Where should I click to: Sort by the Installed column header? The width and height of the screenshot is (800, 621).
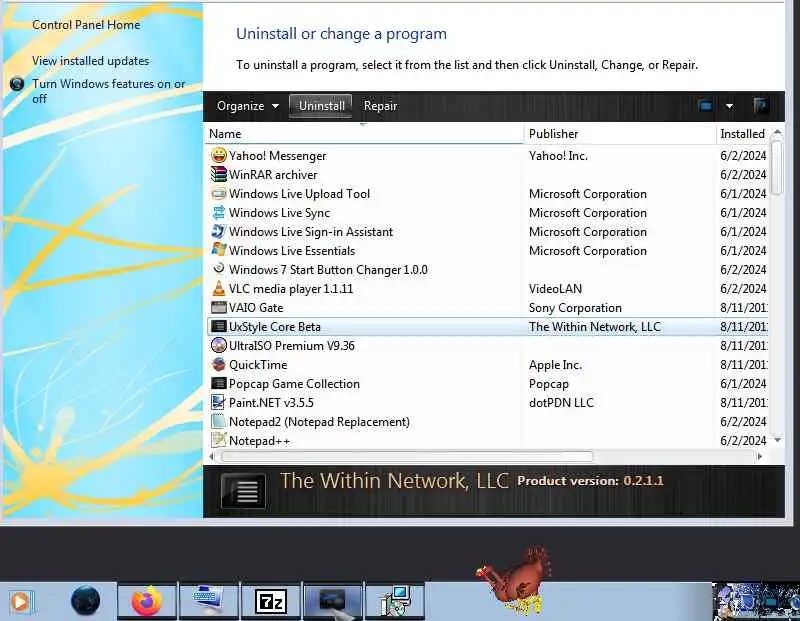click(742, 134)
